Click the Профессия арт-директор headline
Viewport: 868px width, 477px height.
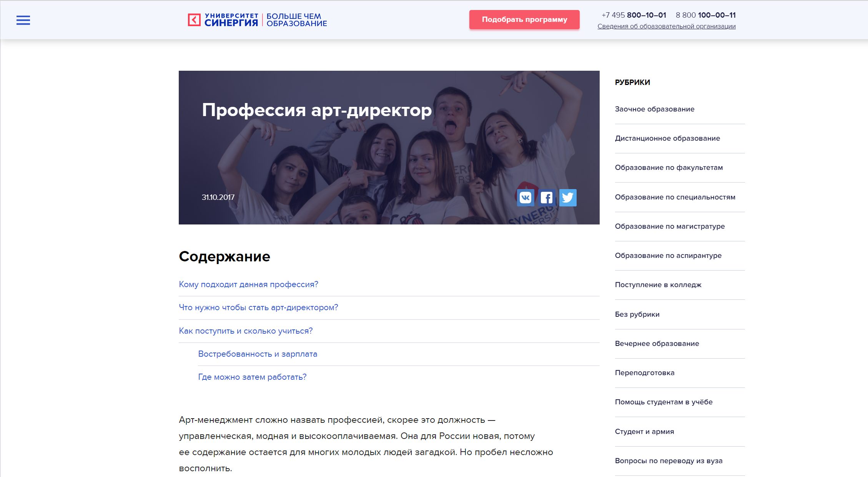tap(317, 111)
